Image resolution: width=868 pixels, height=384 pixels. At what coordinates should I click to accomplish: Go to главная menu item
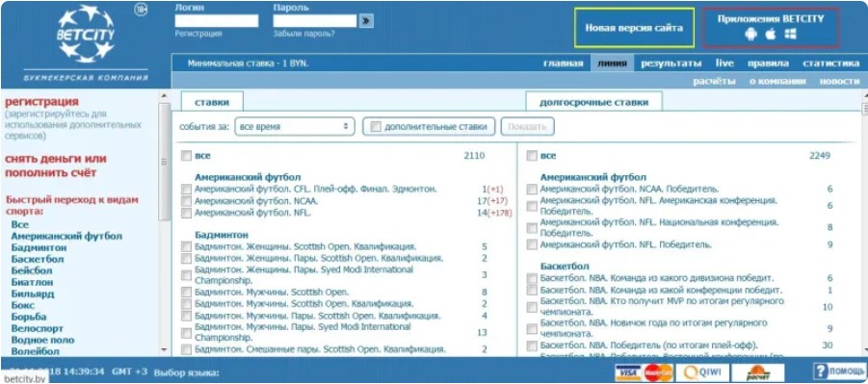[563, 64]
